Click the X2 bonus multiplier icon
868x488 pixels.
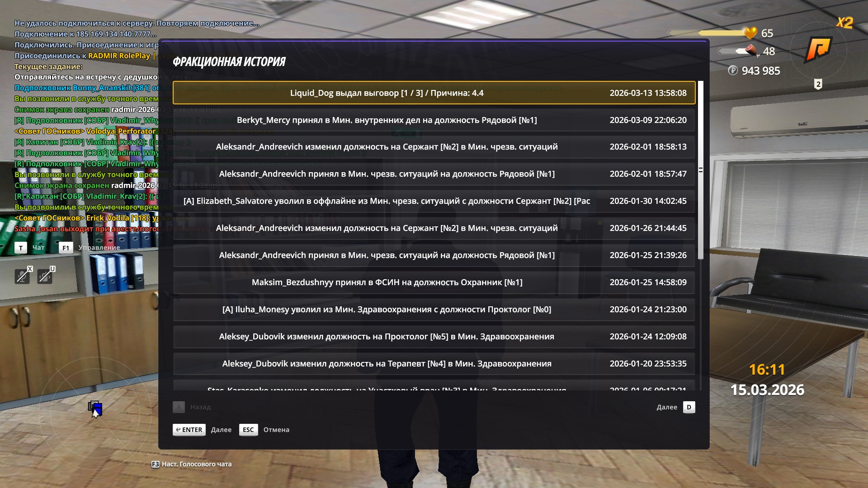[x=844, y=23]
